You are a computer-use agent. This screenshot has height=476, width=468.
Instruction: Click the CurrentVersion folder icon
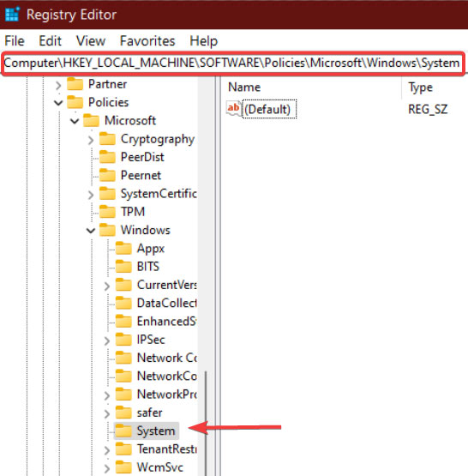pos(123,285)
